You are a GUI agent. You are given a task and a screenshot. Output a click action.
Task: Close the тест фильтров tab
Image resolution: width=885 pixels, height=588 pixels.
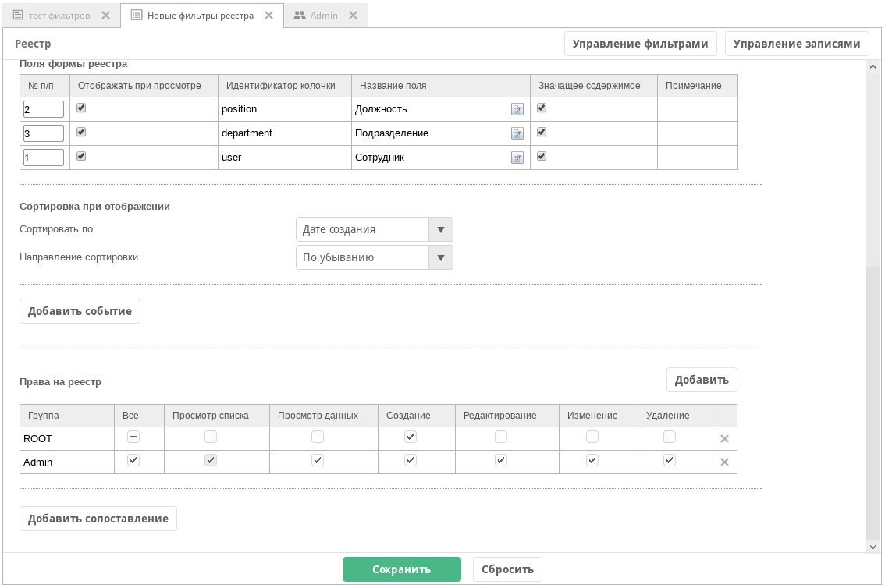click(x=105, y=16)
